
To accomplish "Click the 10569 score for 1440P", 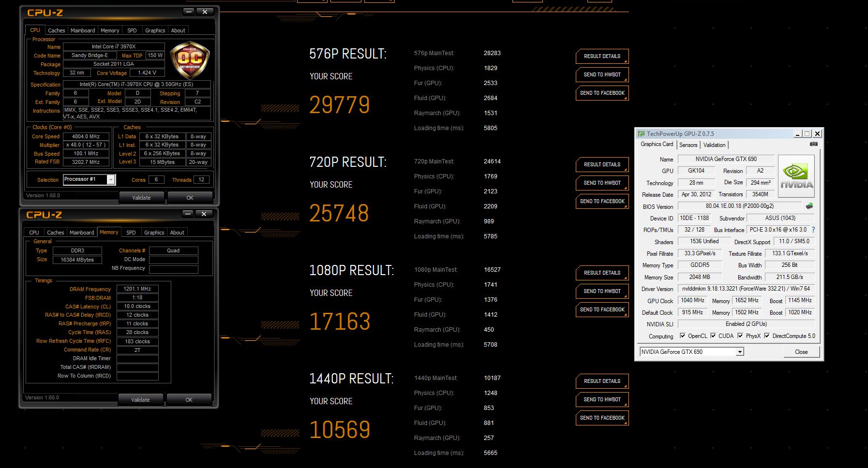I will 340,430.
